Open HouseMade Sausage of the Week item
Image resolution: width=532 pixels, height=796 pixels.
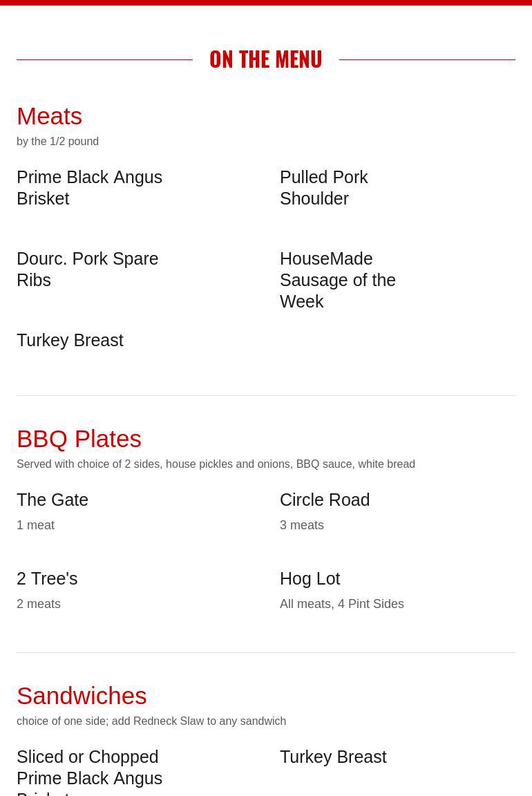(x=337, y=280)
